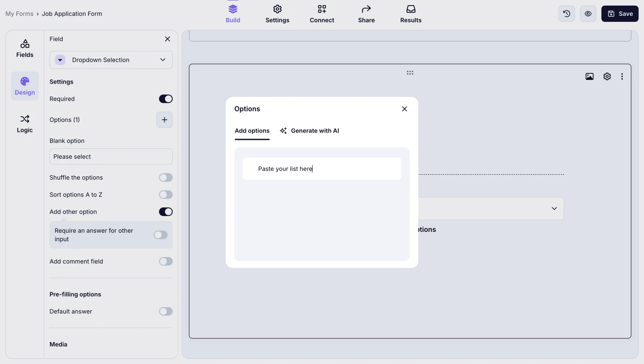Go to My Forms breadcrumb link
Image resolution: width=644 pixels, height=364 pixels.
19,14
